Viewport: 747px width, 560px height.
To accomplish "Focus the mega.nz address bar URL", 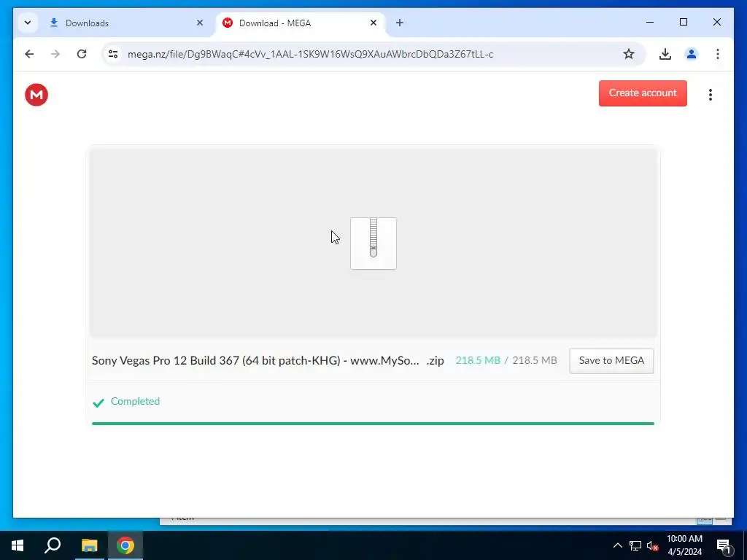I will pos(310,54).
